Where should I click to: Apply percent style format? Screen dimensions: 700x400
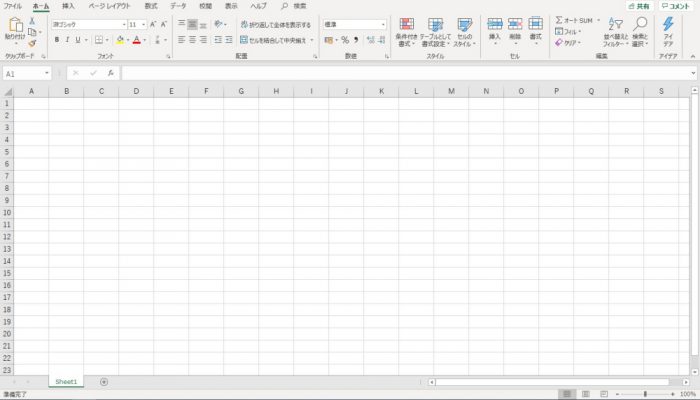pos(345,40)
